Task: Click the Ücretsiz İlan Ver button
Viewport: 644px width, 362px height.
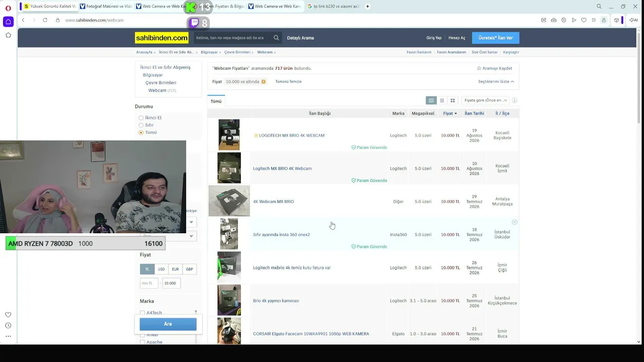Action: click(x=496, y=38)
